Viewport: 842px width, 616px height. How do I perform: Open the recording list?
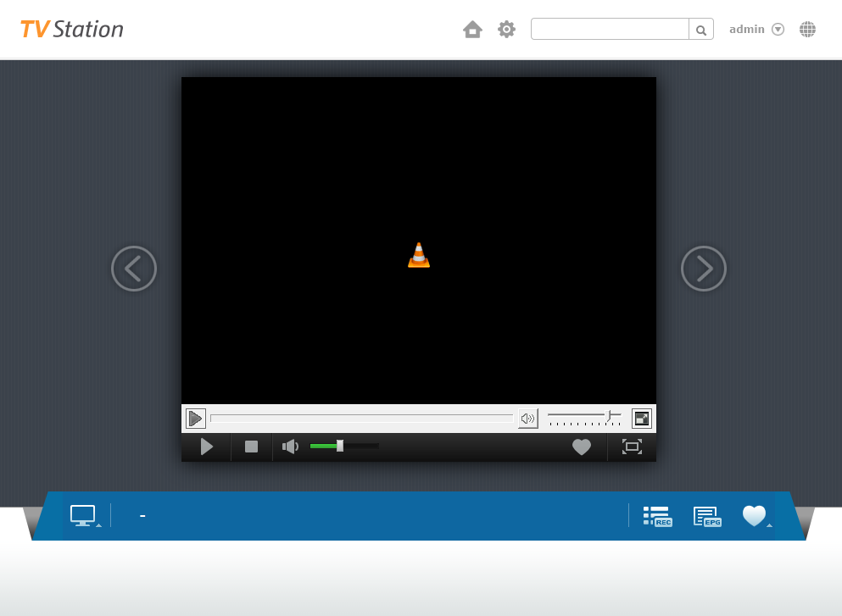658,516
